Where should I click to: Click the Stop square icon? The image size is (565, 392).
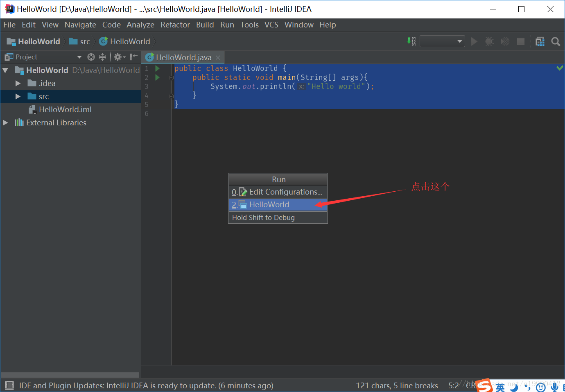[521, 41]
